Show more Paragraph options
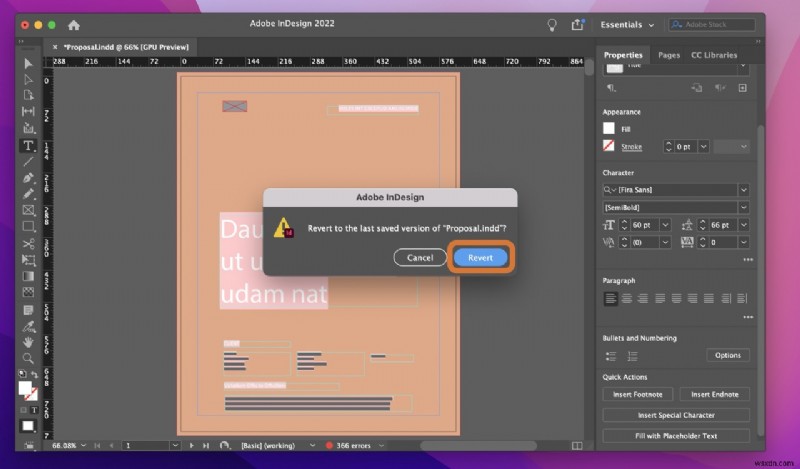The width and height of the screenshot is (800, 469). tap(747, 317)
